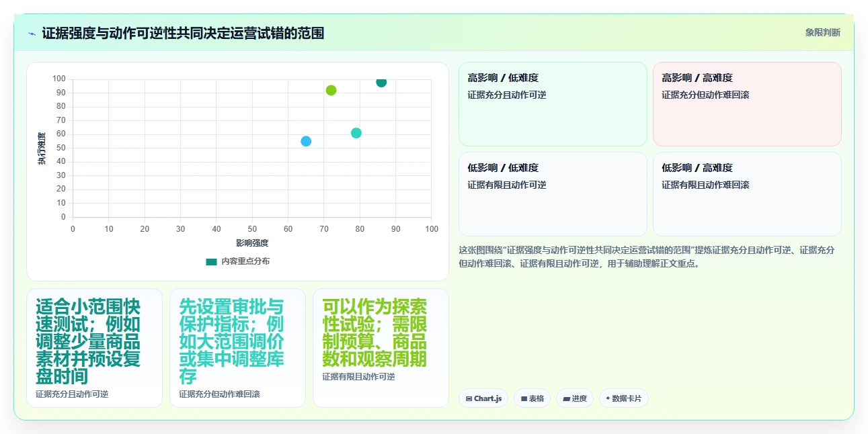This screenshot has height=434, width=868.
Task: Select the 表格 tag
Action: (x=532, y=398)
